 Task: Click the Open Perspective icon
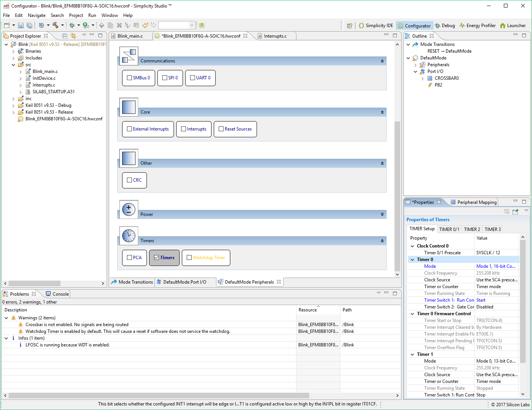coord(350,26)
